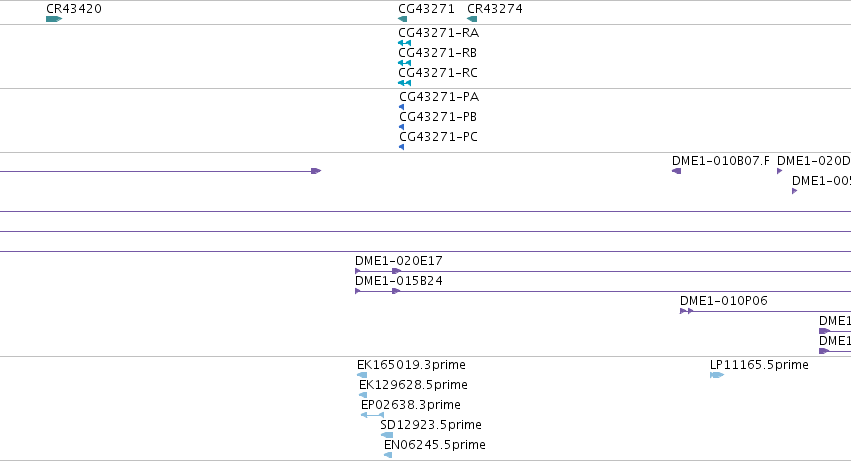Click the CR43274 gene label

click(x=495, y=9)
